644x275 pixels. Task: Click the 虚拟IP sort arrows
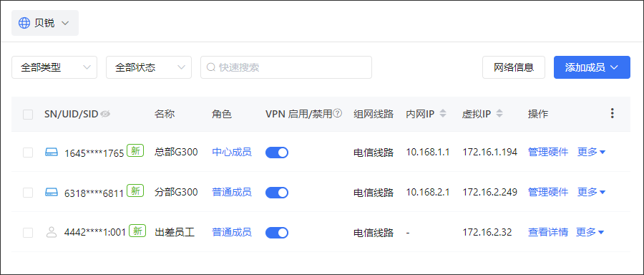click(x=499, y=114)
